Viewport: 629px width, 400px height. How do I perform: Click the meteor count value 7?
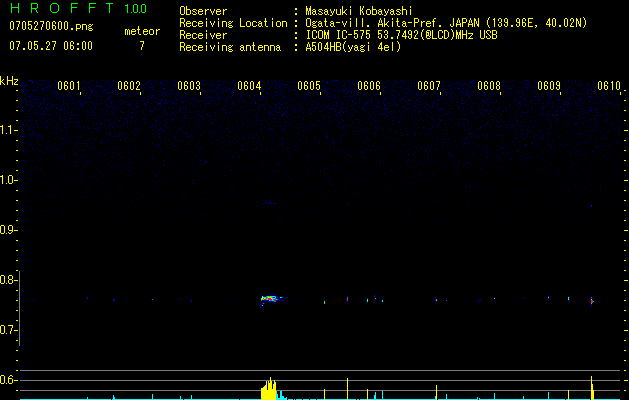click(142, 46)
